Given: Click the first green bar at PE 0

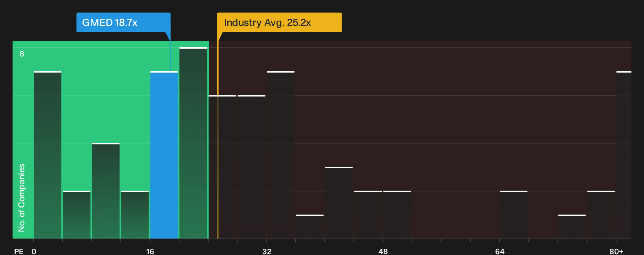Looking at the screenshot, I should pos(48,155).
